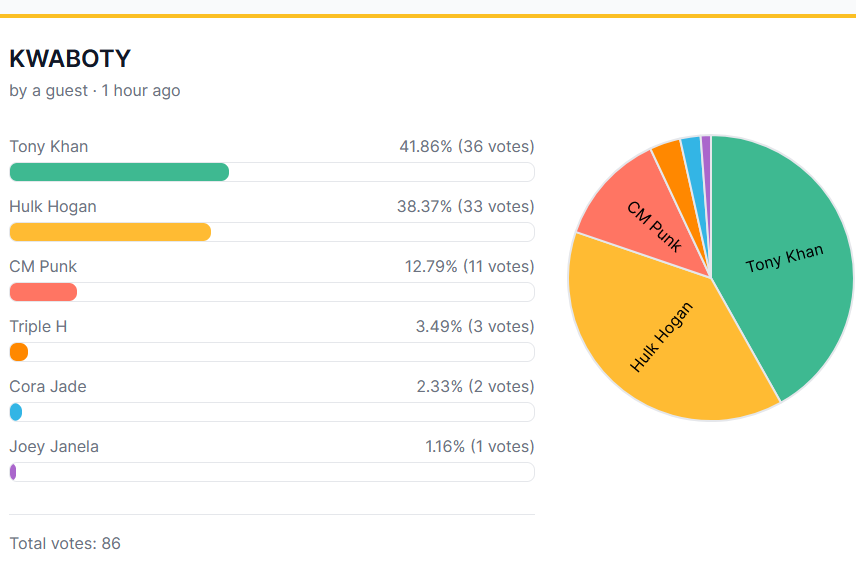Viewport: 856px width, 575px height.
Task: Click the yellow Hulk Hogan progress bar
Action: pyautogui.click(x=110, y=232)
